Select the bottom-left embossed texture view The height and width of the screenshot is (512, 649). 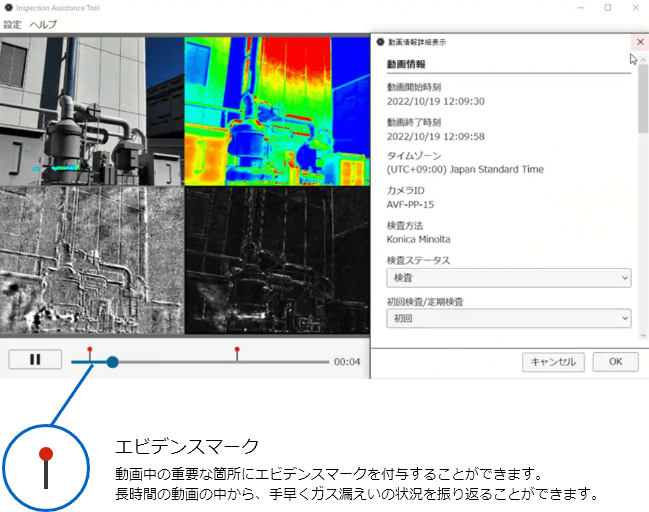[x=92, y=261]
